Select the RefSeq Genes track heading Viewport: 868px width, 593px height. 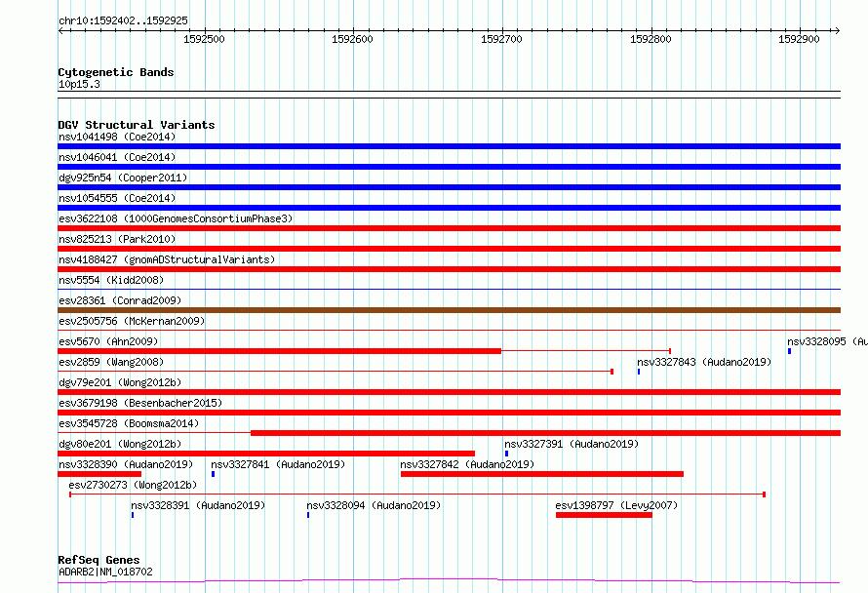point(99,560)
